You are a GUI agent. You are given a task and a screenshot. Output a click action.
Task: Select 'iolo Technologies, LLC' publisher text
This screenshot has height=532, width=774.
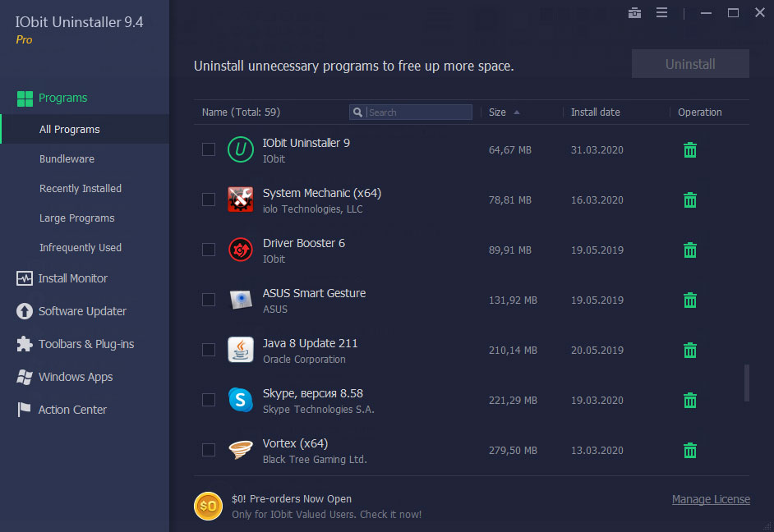coord(312,209)
